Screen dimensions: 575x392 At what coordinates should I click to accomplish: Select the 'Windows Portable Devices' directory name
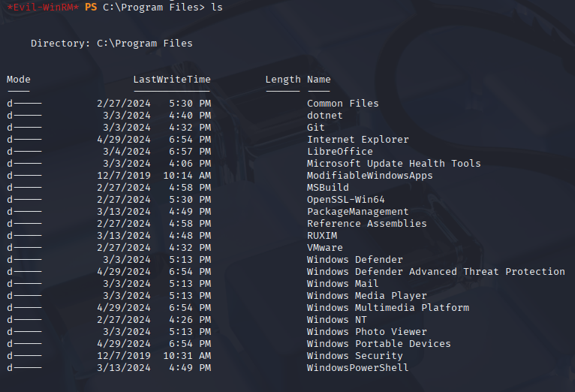coord(379,344)
